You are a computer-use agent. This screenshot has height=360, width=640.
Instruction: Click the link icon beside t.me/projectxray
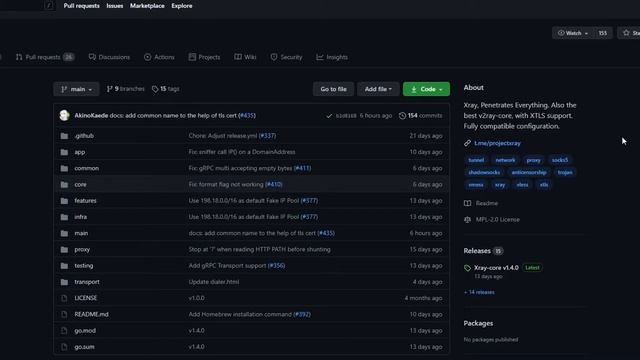click(467, 143)
